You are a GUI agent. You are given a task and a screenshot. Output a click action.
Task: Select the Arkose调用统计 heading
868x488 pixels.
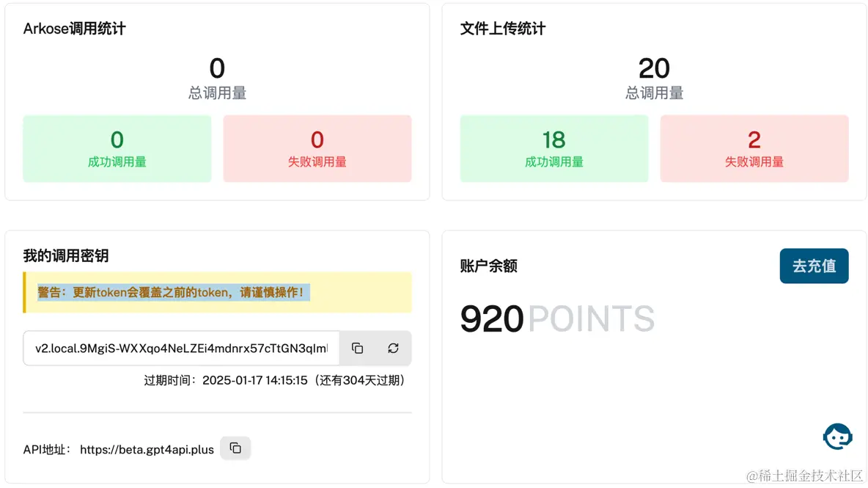[75, 29]
